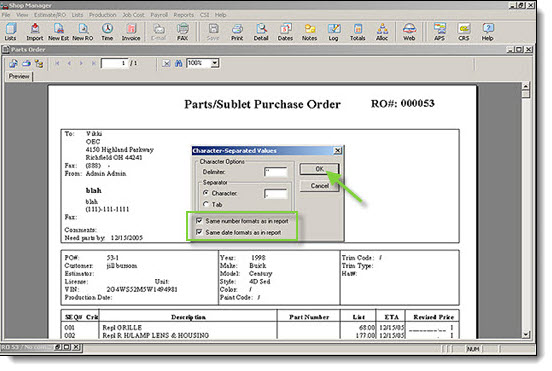Close the Character-Separated Values dialog

coord(337,151)
